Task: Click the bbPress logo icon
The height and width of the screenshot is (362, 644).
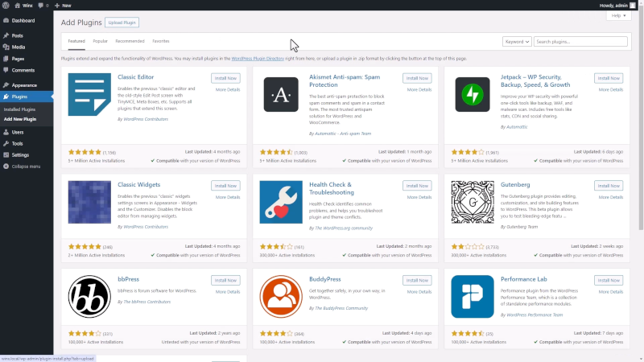Action: click(x=89, y=296)
